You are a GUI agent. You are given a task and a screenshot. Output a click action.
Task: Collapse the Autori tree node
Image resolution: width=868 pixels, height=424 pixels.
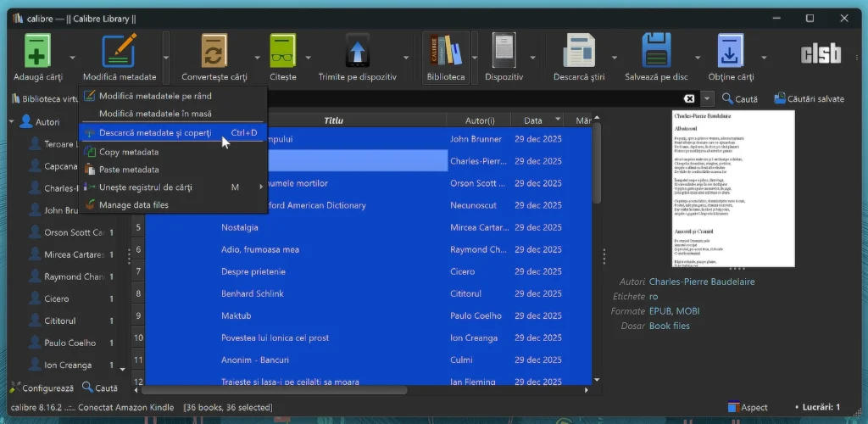pyautogui.click(x=12, y=122)
